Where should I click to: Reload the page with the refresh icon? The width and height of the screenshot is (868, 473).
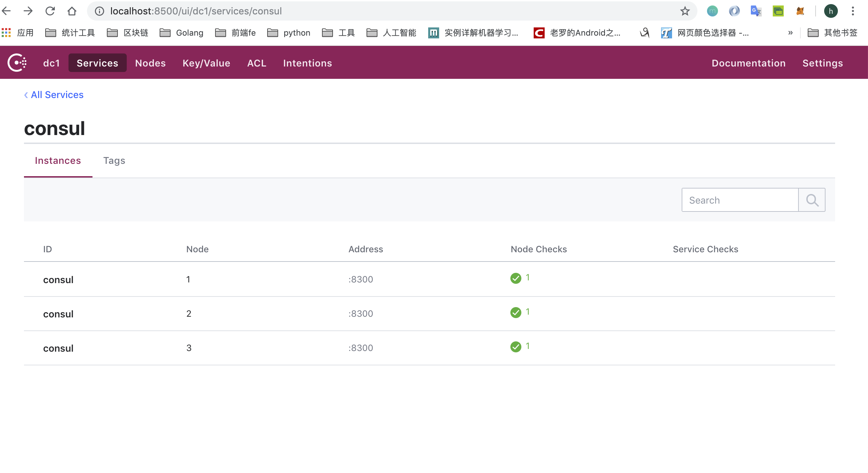50,11
